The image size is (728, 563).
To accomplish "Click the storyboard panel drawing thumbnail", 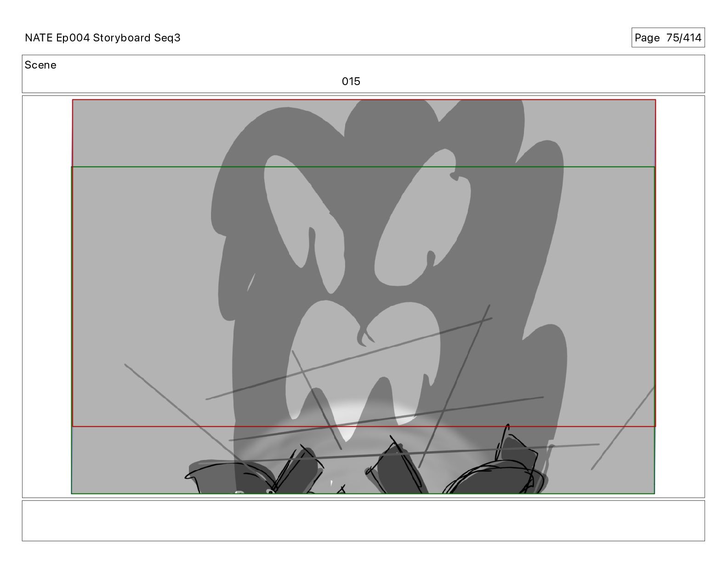I will coord(364,297).
